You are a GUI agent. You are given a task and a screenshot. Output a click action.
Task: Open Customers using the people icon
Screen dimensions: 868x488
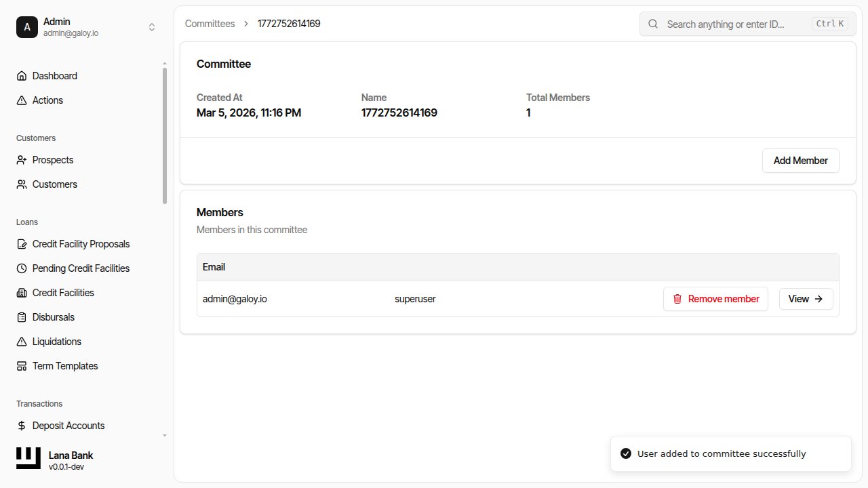21,184
